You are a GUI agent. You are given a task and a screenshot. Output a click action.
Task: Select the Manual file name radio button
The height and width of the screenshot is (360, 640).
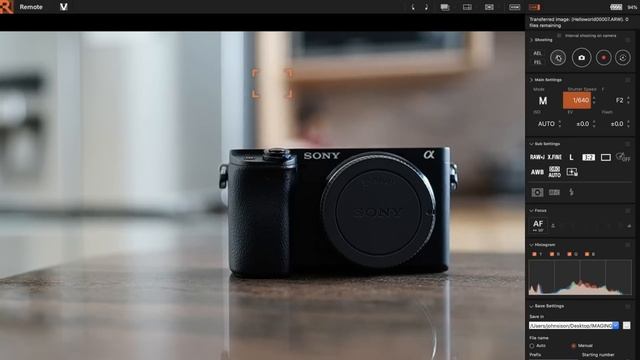[x=573, y=346]
